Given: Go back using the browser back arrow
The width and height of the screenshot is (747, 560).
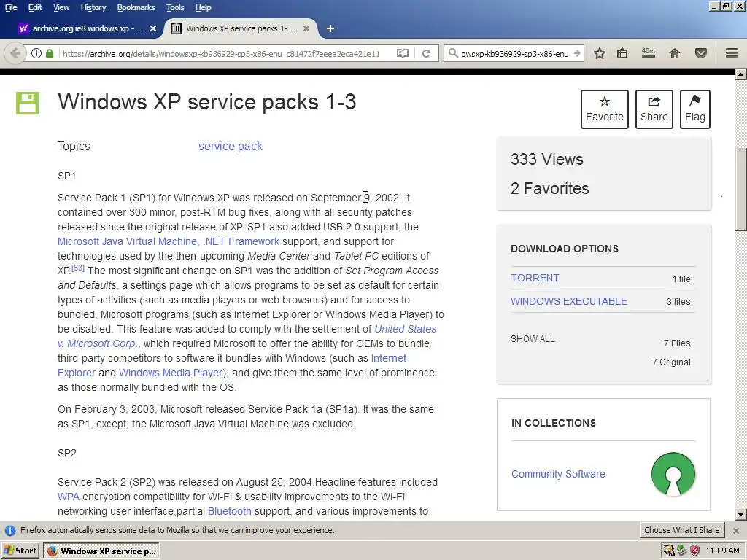Looking at the screenshot, I should point(15,53).
